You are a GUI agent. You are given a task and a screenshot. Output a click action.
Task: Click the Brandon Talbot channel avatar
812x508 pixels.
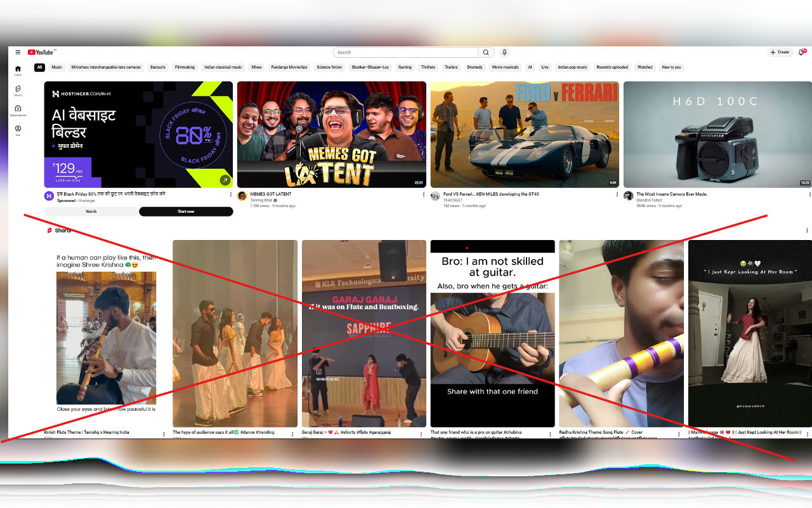click(628, 196)
